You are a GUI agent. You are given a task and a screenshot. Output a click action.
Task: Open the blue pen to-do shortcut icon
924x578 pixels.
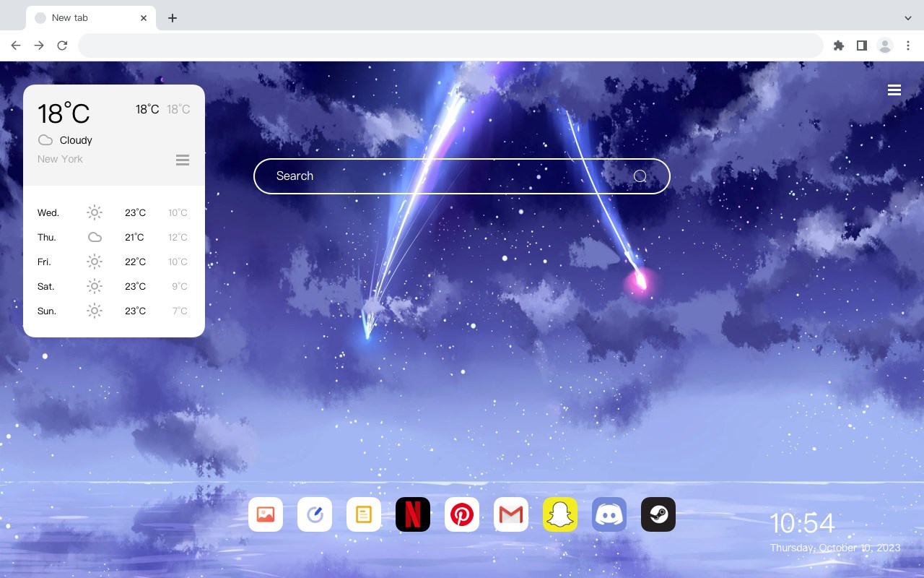[x=315, y=514]
